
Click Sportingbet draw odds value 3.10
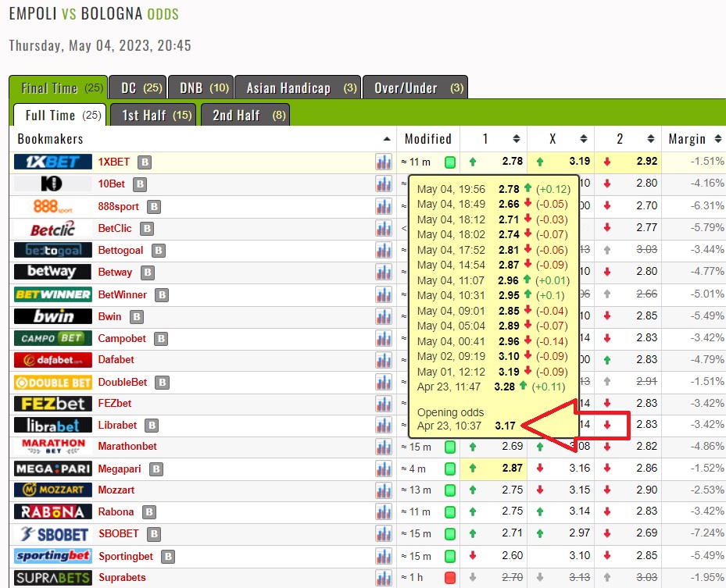tap(579, 555)
